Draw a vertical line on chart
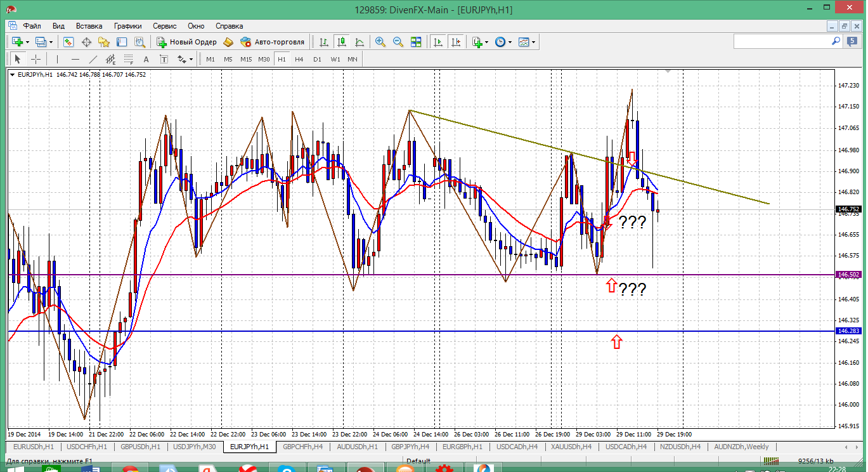 pyautogui.click(x=57, y=59)
